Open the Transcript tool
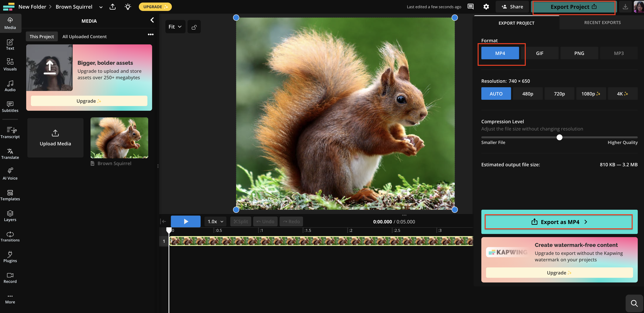Viewport: 644px width, 313px height. click(x=10, y=133)
